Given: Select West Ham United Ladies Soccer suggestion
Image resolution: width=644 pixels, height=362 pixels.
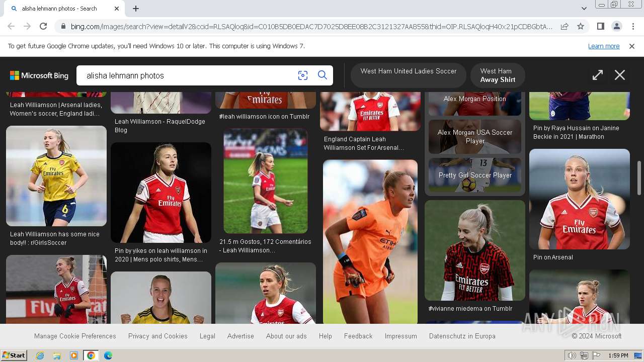Looking at the screenshot, I should (x=409, y=75).
